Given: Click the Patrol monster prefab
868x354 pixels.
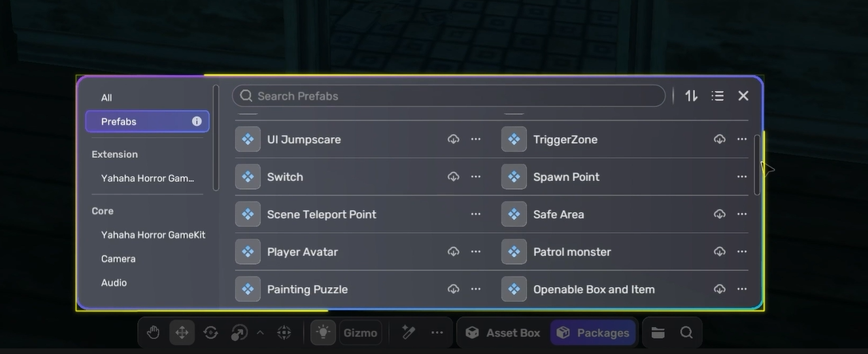Looking at the screenshot, I should tap(571, 252).
